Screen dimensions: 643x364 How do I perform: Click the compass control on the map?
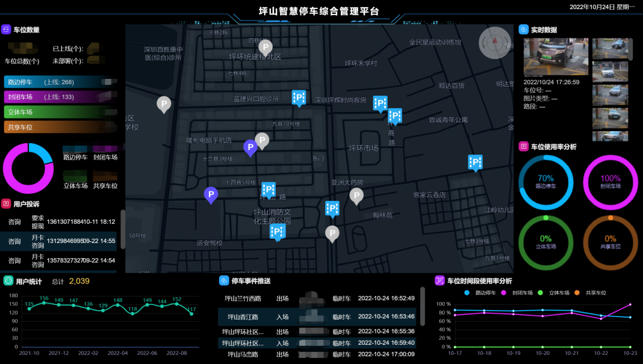(494, 43)
